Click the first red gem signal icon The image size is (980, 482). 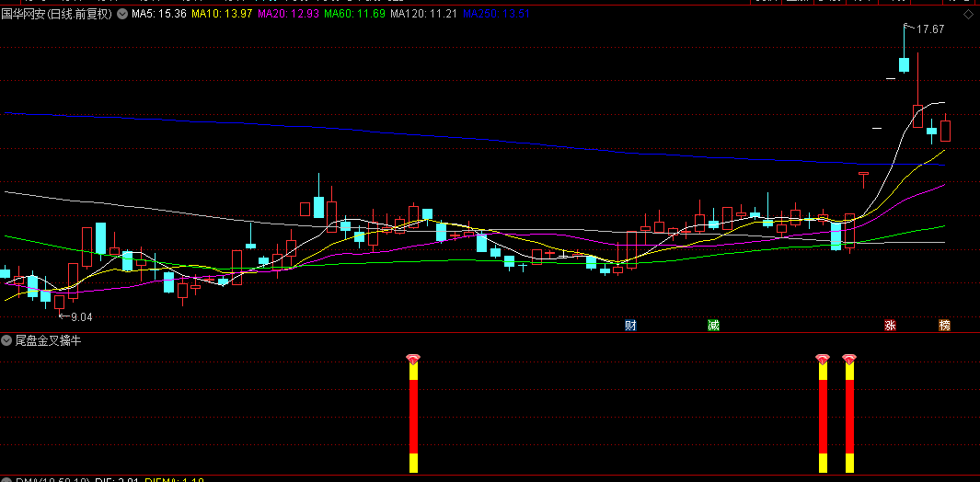413,359
